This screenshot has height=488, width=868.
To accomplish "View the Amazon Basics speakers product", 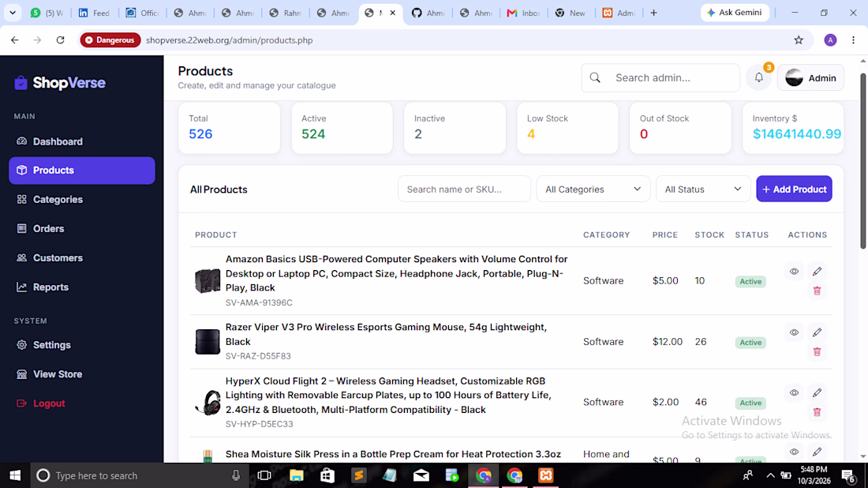I will tap(794, 272).
